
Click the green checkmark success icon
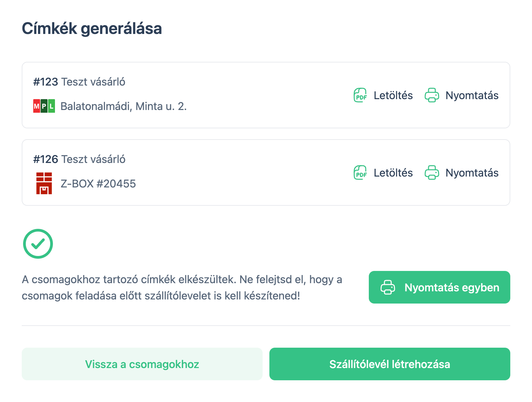[38, 244]
